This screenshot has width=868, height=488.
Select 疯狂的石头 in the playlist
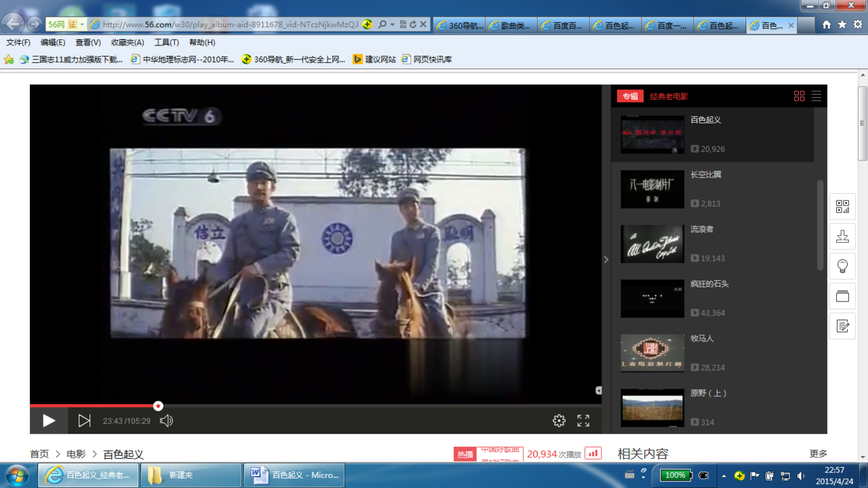pyautogui.click(x=709, y=284)
